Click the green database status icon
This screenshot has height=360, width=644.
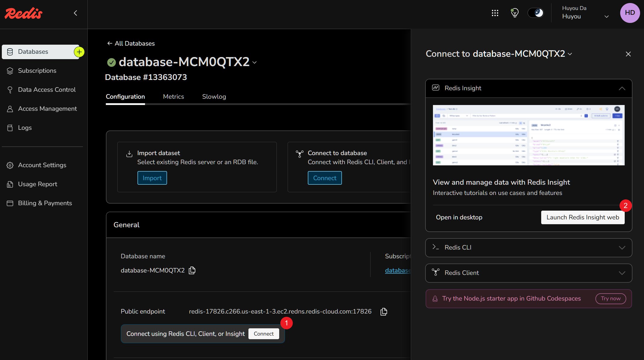pyautogui.click(x=112, y=62)
